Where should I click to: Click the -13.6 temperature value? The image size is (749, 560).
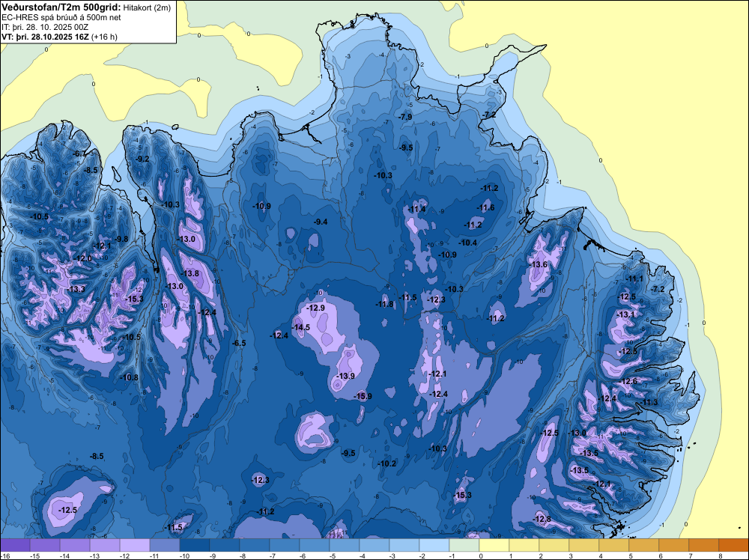coord(539,264)
